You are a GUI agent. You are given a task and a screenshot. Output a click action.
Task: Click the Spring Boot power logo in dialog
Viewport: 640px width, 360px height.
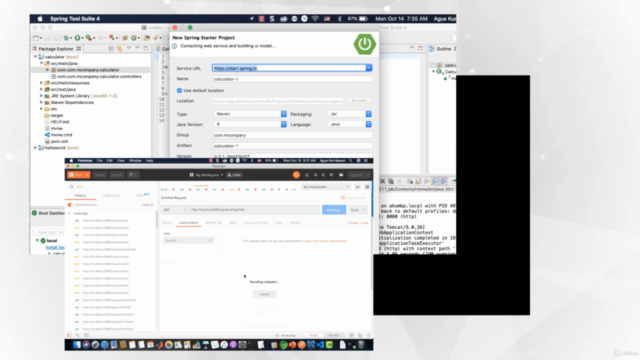[364, 44]
